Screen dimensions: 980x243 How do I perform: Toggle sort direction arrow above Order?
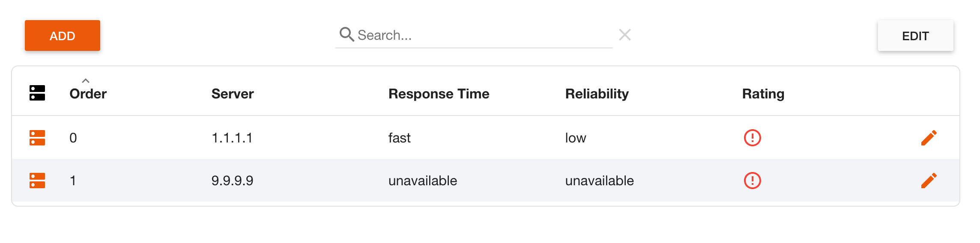[x=86, y=80]
